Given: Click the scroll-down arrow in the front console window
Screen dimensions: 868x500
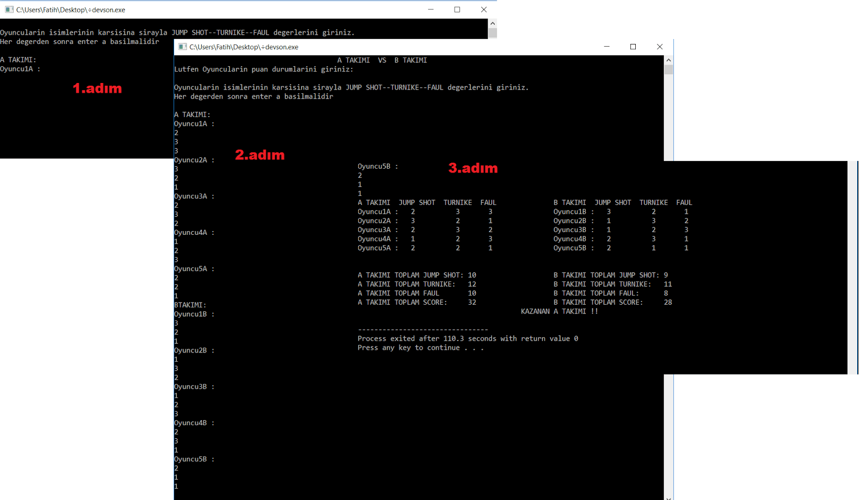Looking at the screenshot, I should (668, 497).
